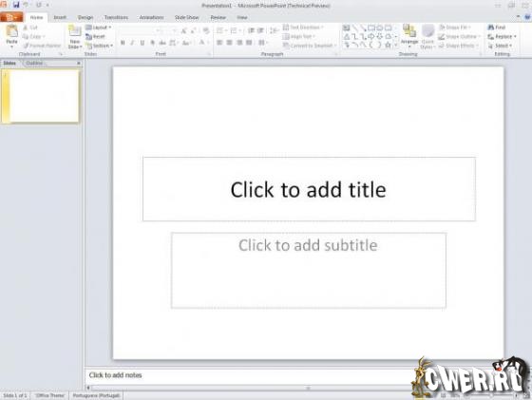Click the Paste clipboard icon
The width and height of the screenshot is (532, 400).
point(11,34)
